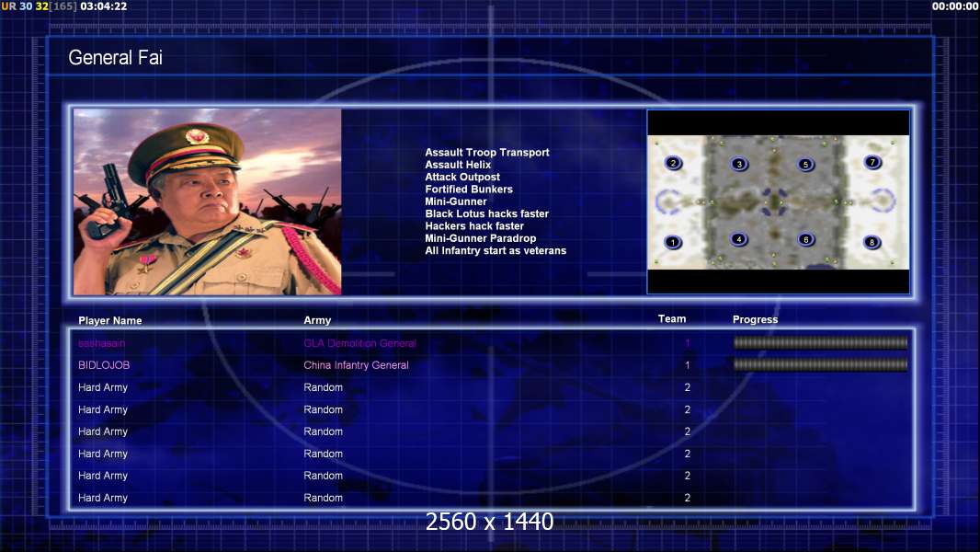The width and height of the screenshot is (980, 552).
Task: Select start position 5 on the minimap
Action: (x=806, y=165)
